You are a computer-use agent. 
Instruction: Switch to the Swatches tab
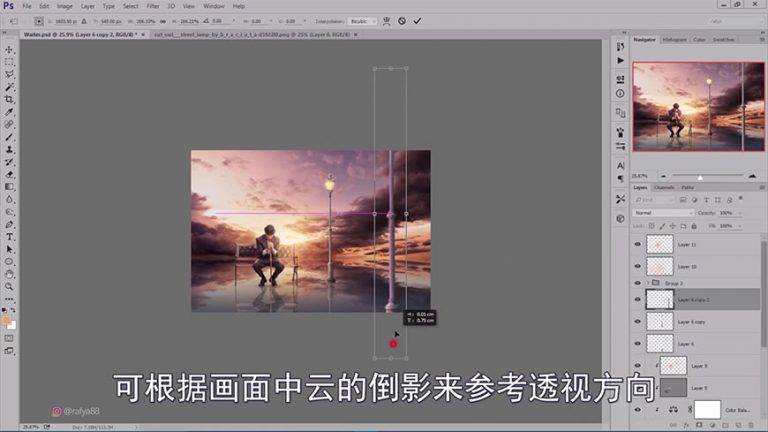(723, 40)
